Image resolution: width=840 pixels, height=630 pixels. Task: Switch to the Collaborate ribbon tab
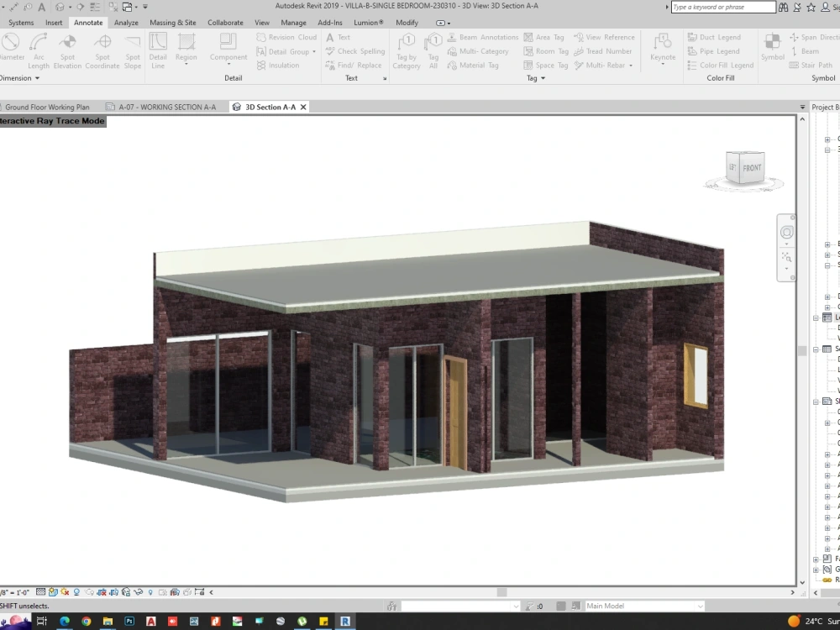click(x=225, y=23)
